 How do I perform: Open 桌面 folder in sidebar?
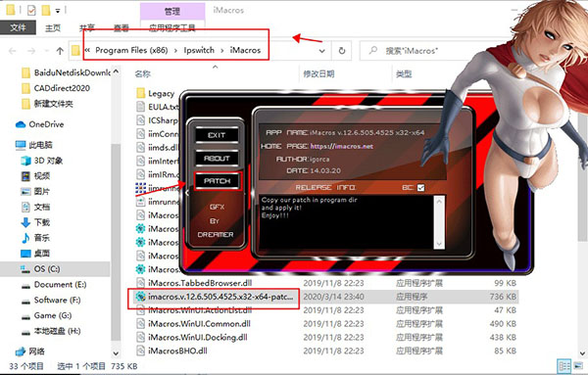point(35,254)
